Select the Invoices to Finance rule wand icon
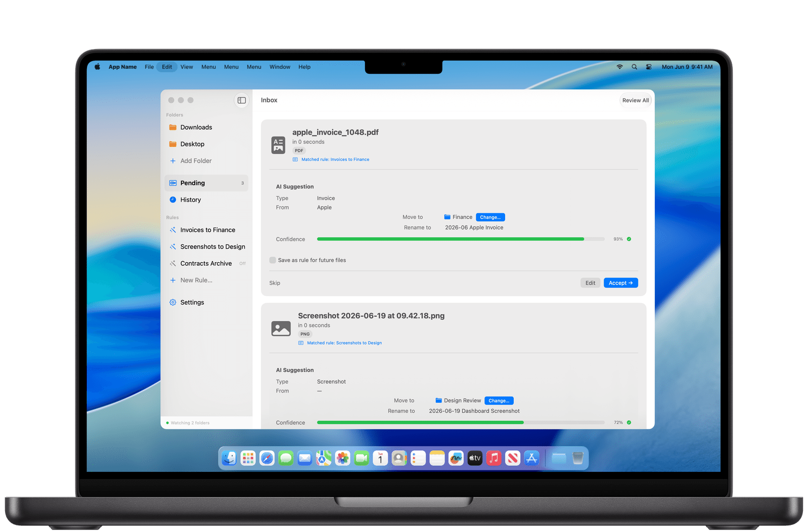Image resolution: width=809 pixels, height=532 pixels. (x=173, y=230)
